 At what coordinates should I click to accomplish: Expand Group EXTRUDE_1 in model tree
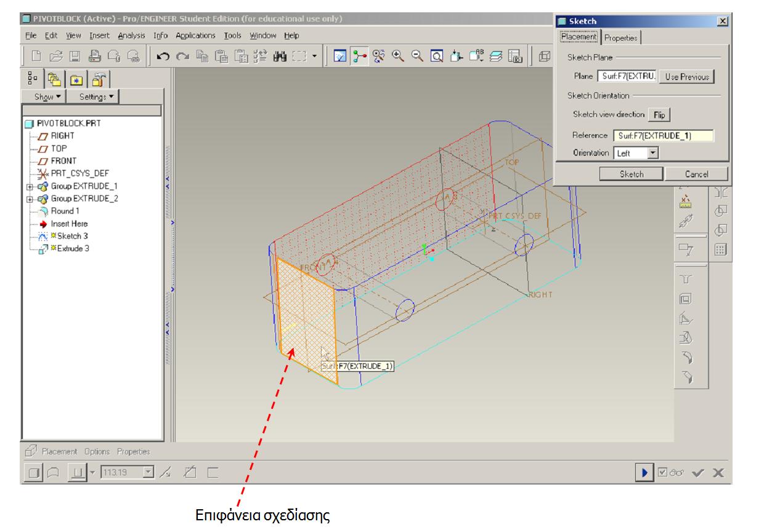30,186
